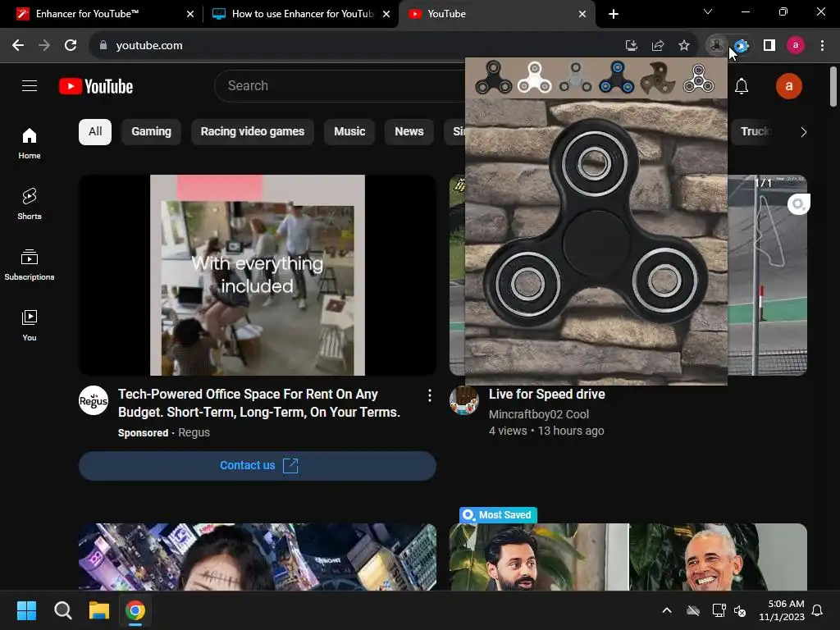The height and width of the screenshot is (630, 840).
Task: Bookmark this page with the star icon
Action: 684,46
